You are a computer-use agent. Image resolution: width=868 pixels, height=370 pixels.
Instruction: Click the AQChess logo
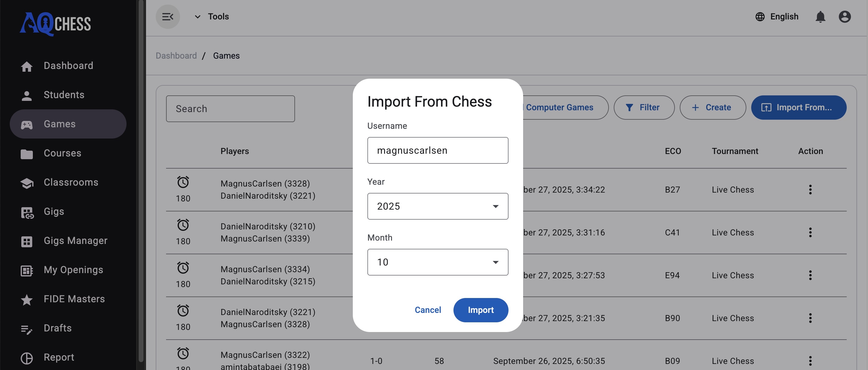pos(55,23)
